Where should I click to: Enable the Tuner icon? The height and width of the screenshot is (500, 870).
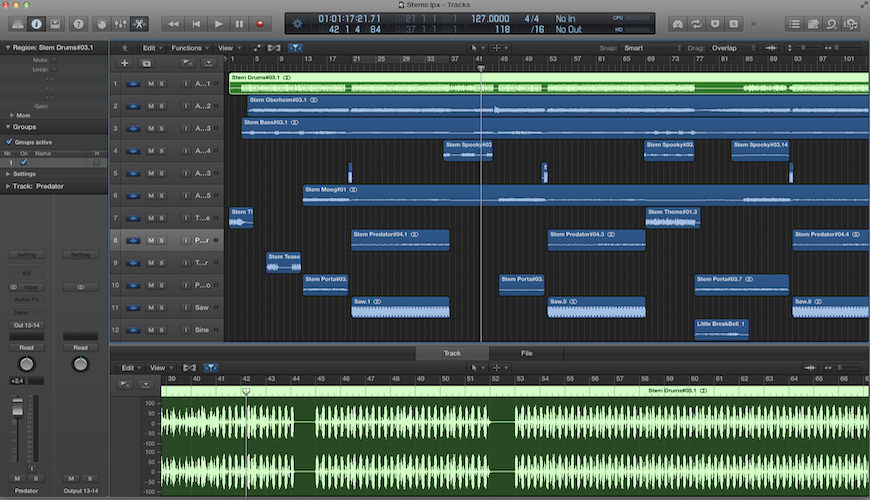677,24
